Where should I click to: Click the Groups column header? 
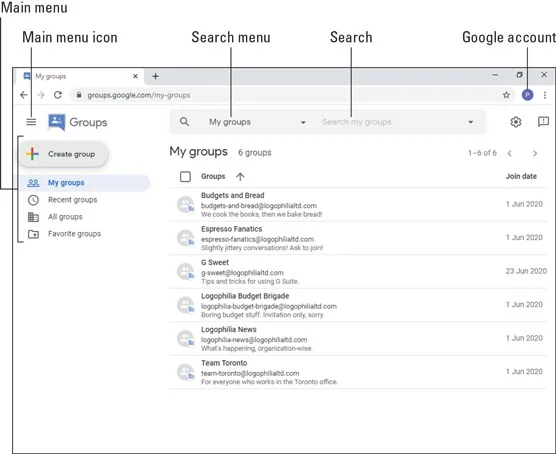click(x=213, y=176)
